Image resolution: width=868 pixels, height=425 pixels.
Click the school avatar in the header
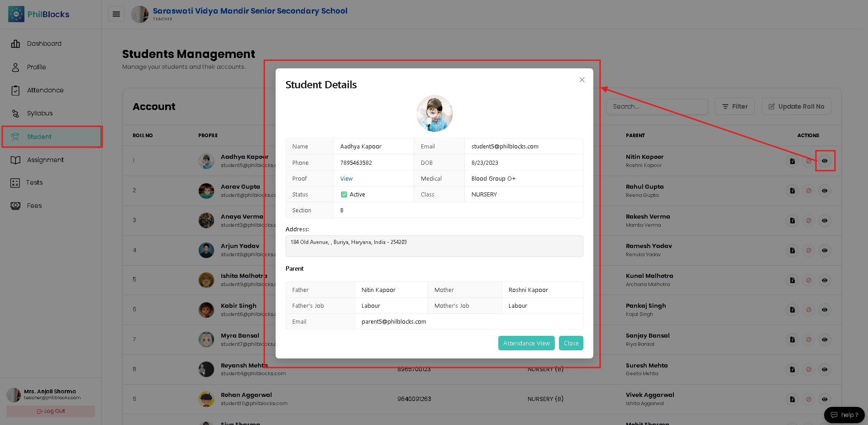(140, 14)
